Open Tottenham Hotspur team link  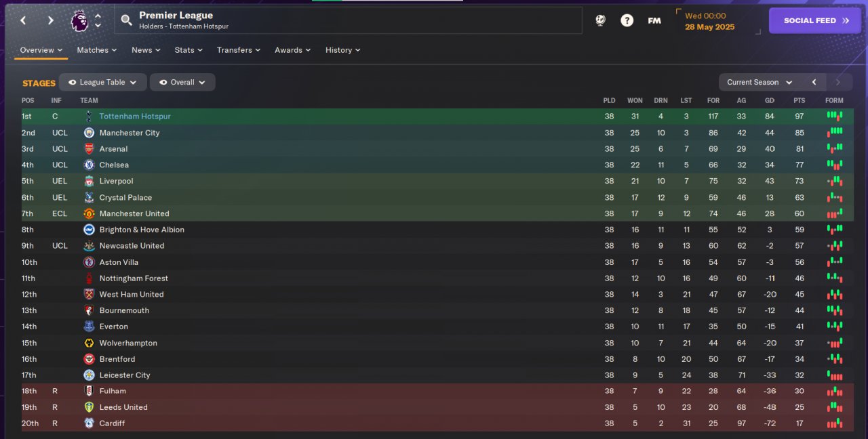135,117
